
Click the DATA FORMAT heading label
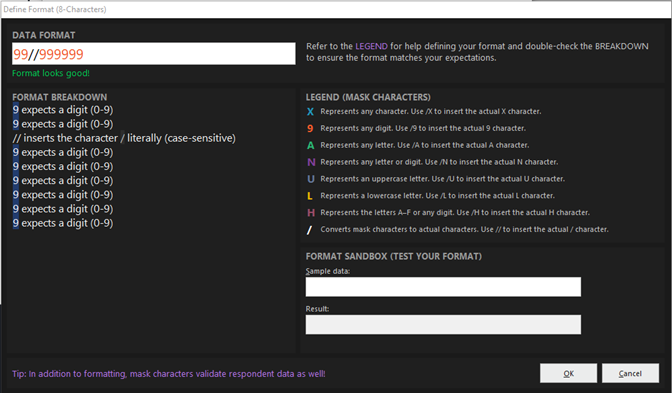click(x=44, y=35)
